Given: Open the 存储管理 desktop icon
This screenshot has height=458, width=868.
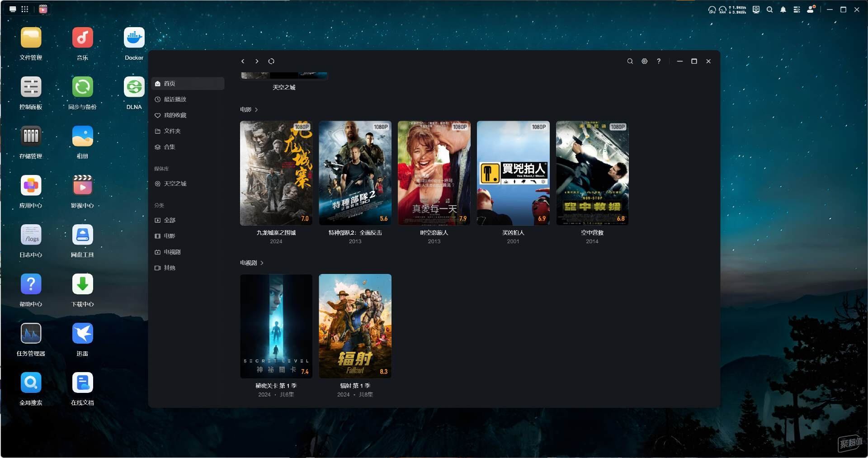Looking at the screenshot, I should (31, 137).
